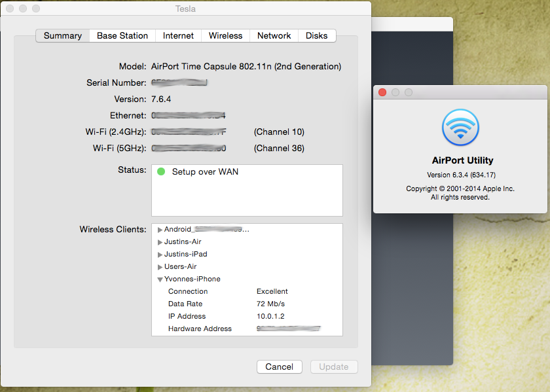This screenshot has height=392, width=550.
Task: Click the AirPort Utility name heading
Action: click(463, 160)
